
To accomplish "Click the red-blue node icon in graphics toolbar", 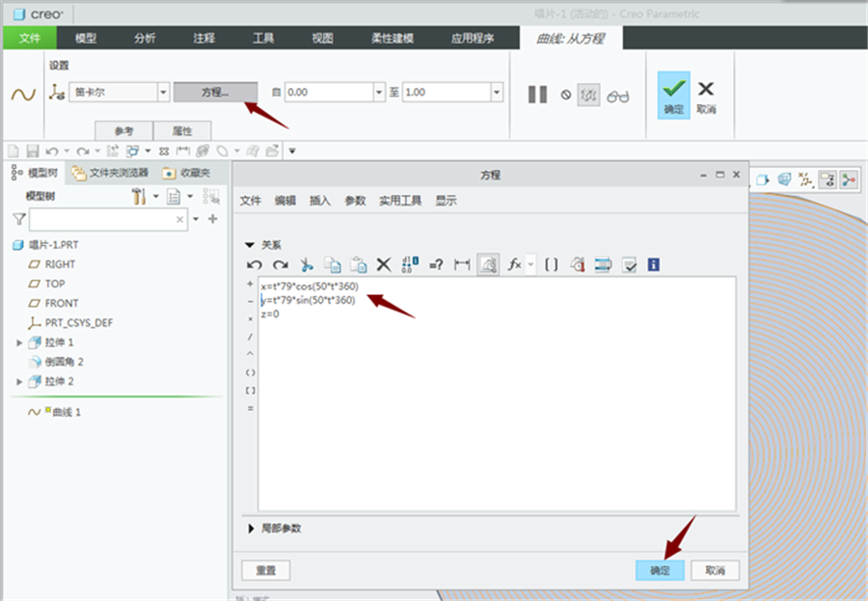I will 849,179.
